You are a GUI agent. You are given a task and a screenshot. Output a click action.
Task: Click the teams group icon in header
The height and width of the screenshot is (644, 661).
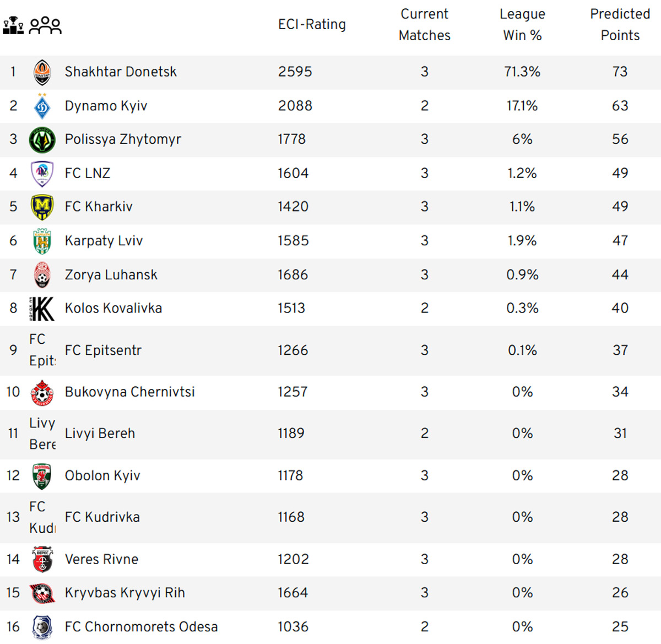coord(45,25)
